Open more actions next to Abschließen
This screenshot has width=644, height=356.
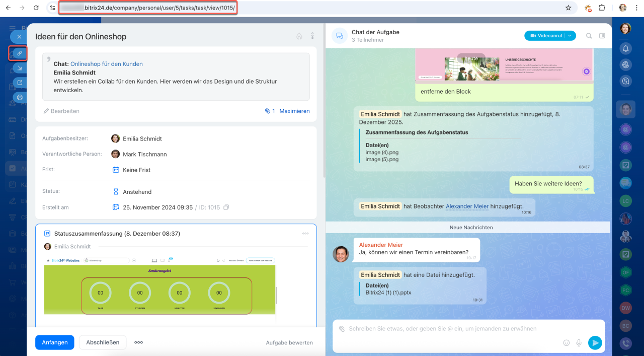[x=138, y=342]
